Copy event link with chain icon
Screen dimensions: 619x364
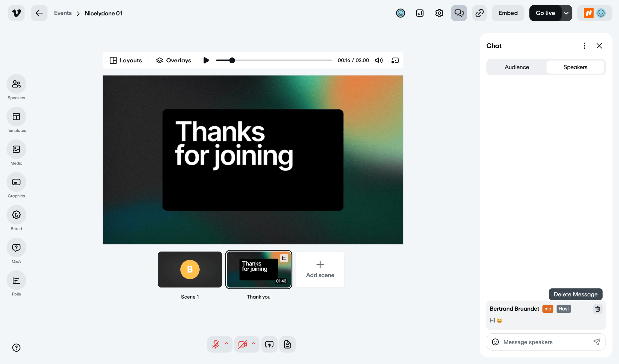[479, 13]
